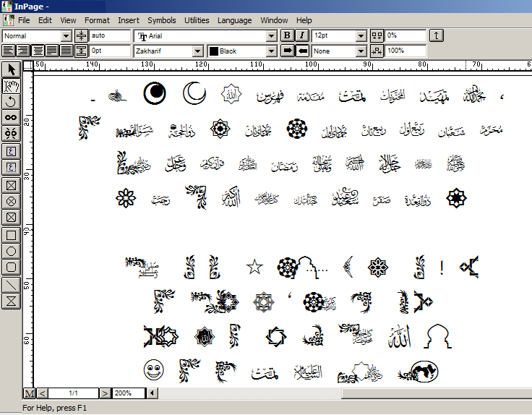Click the 200% zoom level field
Viewport: 532px width, 415px height.
[129, 393]
